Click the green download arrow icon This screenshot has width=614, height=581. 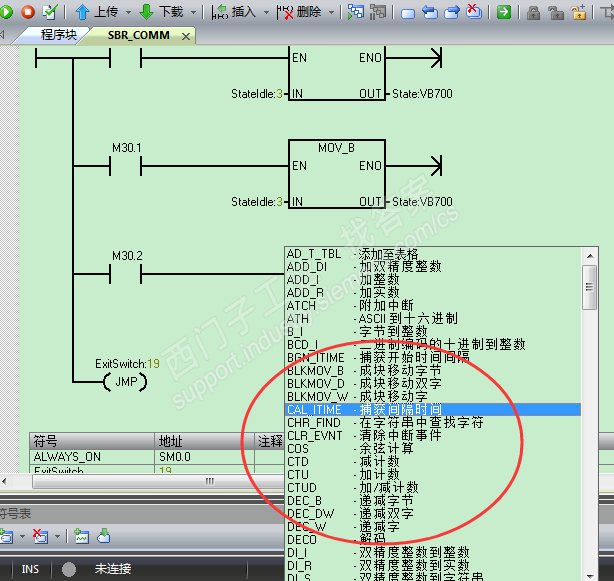tap(146, 12)
